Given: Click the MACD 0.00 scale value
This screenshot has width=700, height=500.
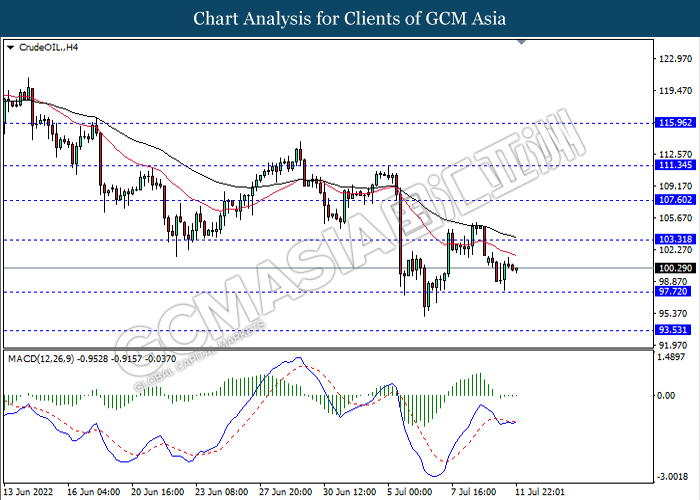Looking at the screenshot, I should pyautogui.click(x=667, y=395).
